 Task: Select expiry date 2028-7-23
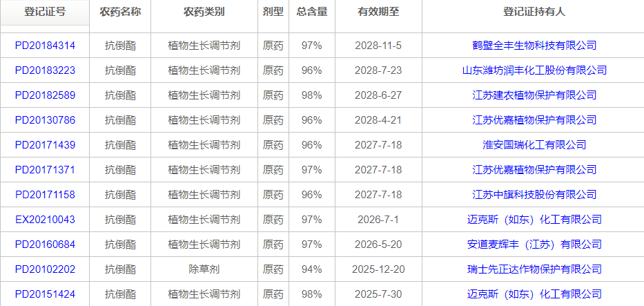pyautogui.click(x=378, y=70)
